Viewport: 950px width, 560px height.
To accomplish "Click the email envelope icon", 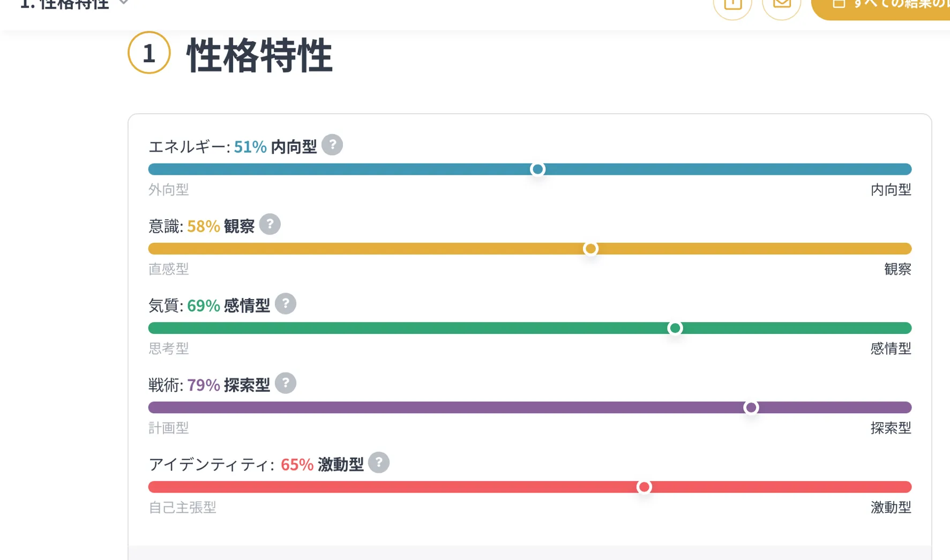I will (782, 5).
